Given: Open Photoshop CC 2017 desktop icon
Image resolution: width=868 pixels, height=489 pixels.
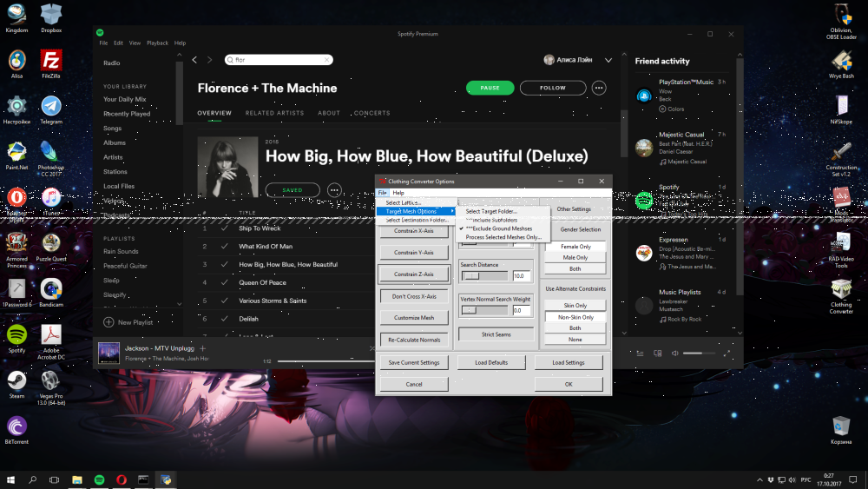Looking at the screenshot, I should coord(51,158).
